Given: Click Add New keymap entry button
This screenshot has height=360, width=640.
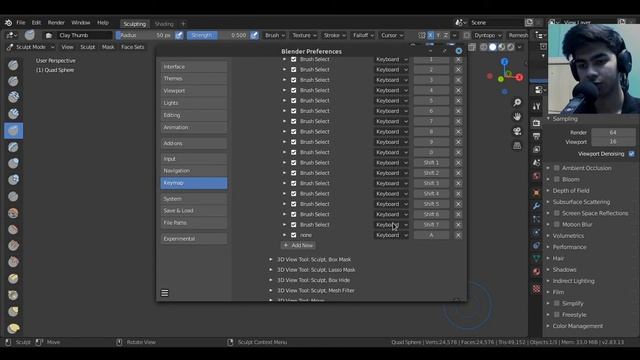Looking at the screenshot, I should point(298,245).
